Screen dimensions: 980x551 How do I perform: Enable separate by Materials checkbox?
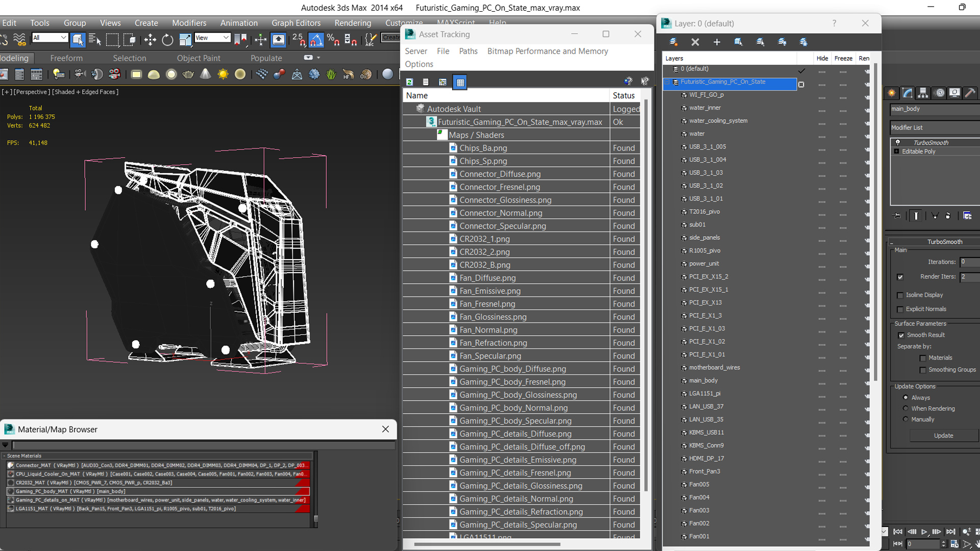click(922, 358)
